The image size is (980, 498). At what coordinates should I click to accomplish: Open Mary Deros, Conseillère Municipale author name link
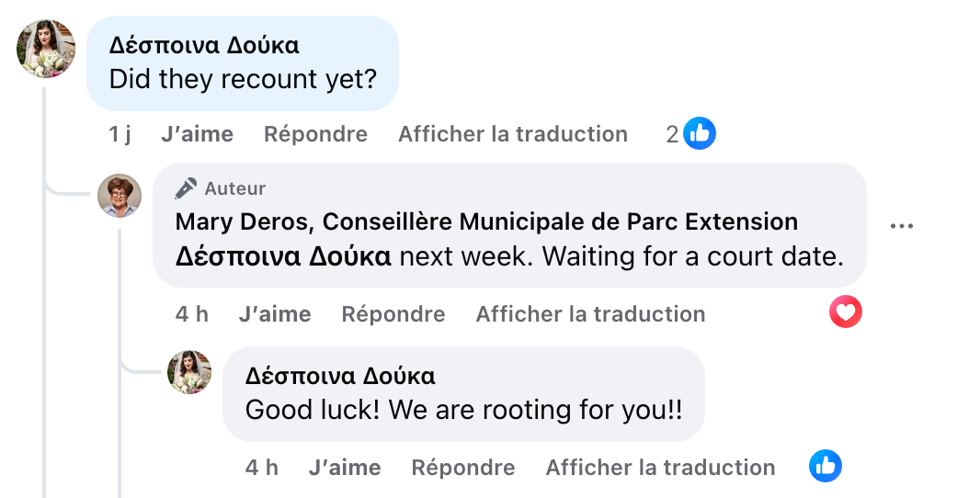tap(486, 221)
